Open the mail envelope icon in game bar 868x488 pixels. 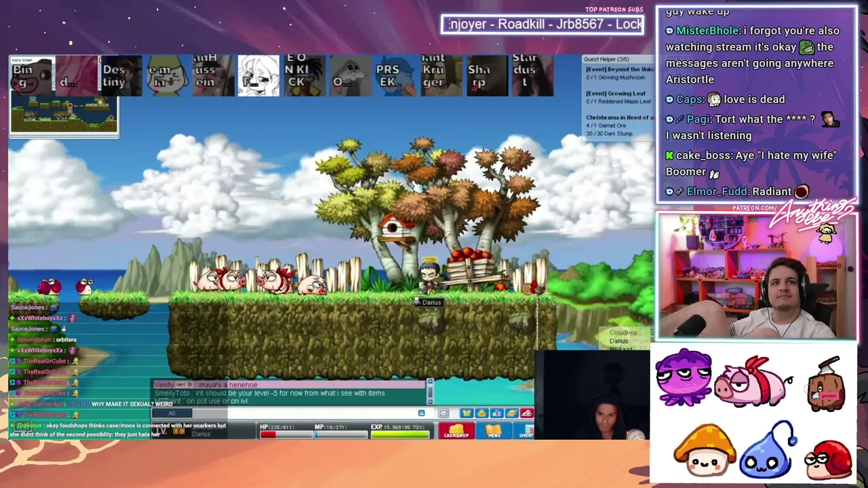(x=443, y=413)
